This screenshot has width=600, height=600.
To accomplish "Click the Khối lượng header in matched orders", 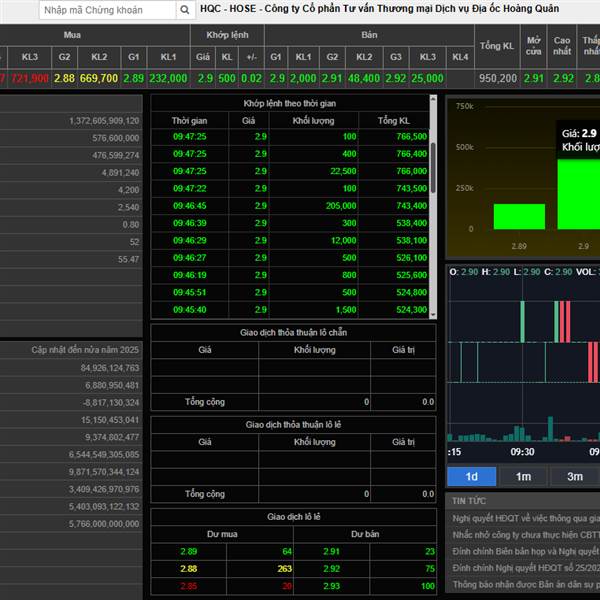I will click(x=313, y=121).
